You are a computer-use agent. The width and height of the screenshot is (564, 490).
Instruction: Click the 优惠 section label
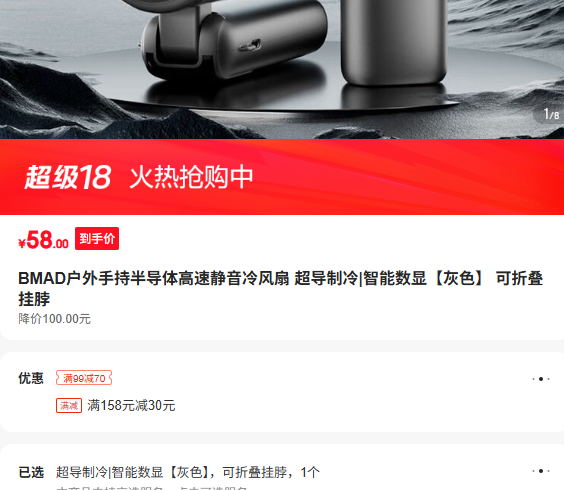tap(31, 378)
